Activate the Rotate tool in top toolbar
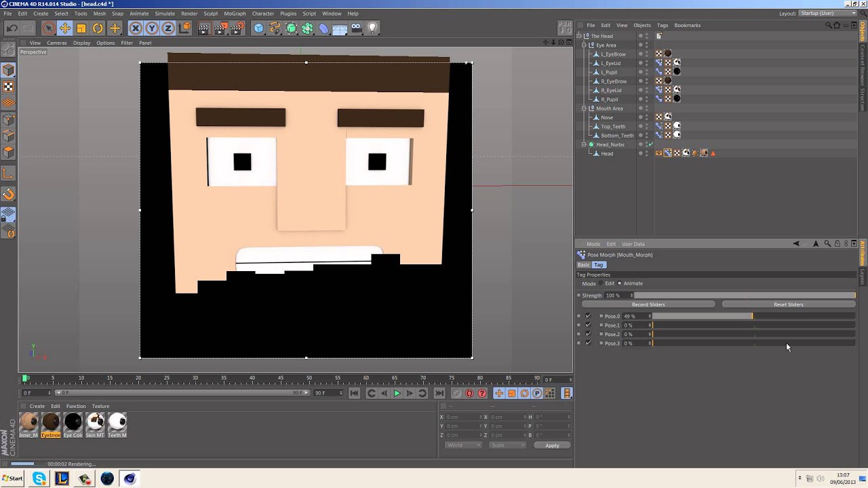 (x=98, y=28)
